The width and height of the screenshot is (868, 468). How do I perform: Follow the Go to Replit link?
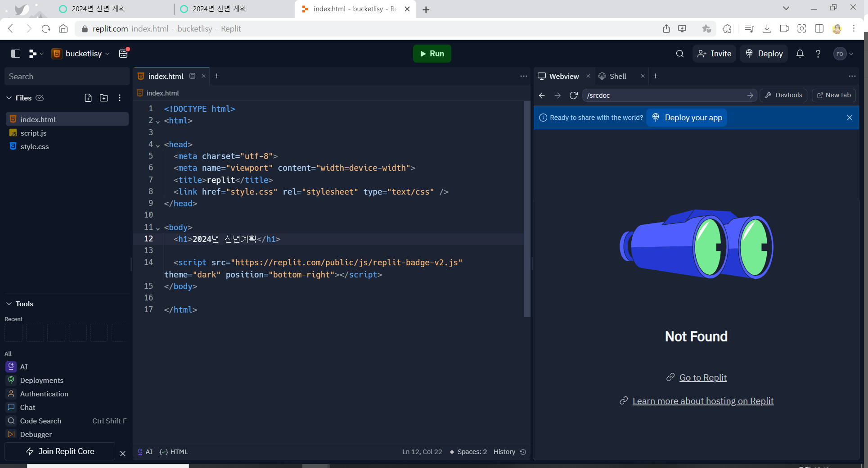coord(703,377)
